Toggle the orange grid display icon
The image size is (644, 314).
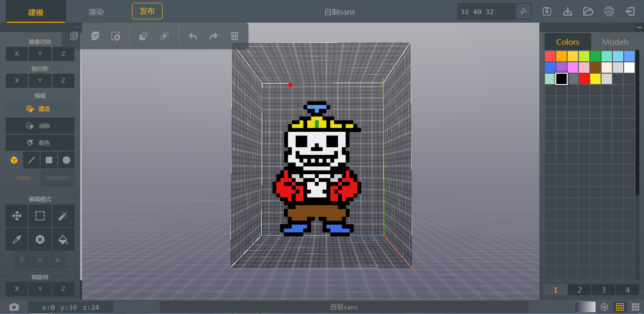click(620, 307)
